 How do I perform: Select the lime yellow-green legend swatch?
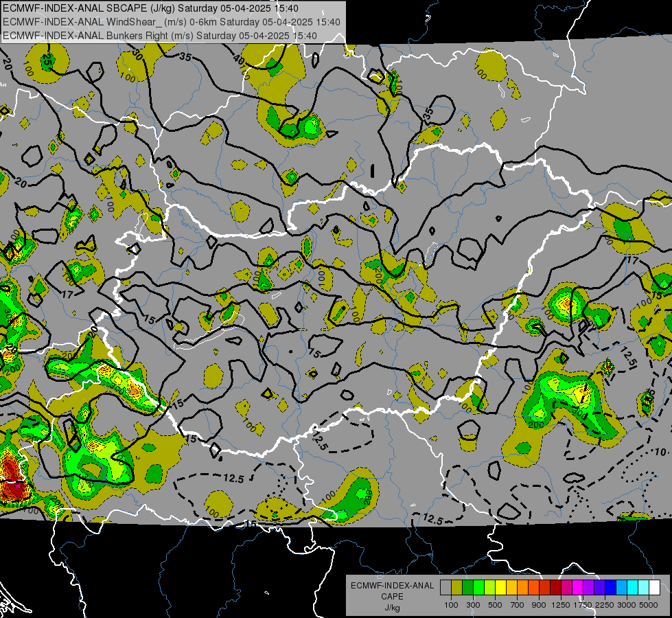point(489,588)
